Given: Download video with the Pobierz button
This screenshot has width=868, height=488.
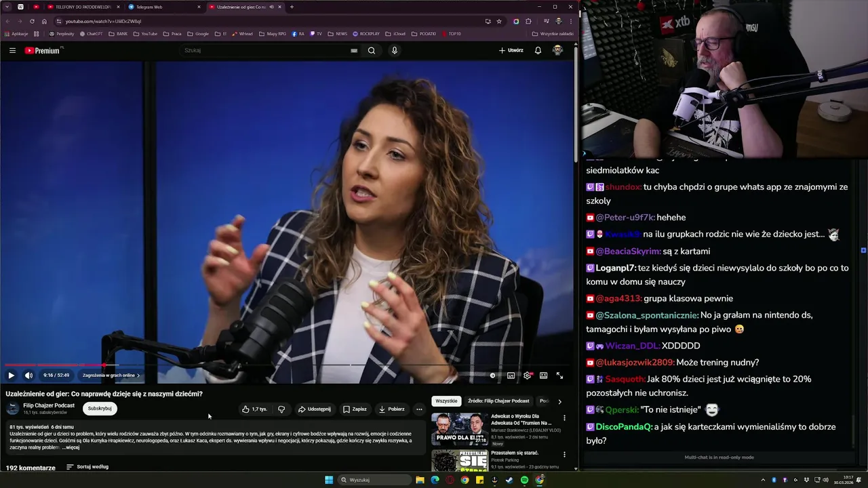Looking at the screenshot, I should click(x=391, y=409).
